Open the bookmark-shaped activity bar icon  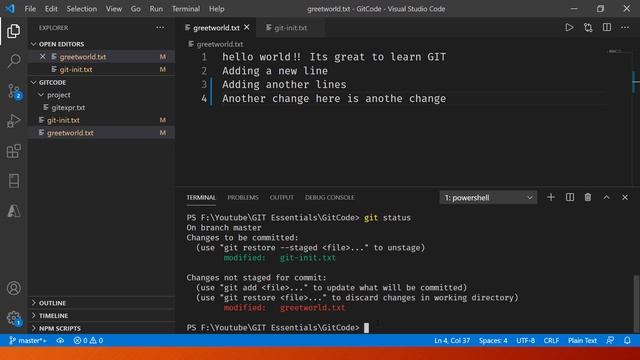pyautogui.click(x=13, y=181)
